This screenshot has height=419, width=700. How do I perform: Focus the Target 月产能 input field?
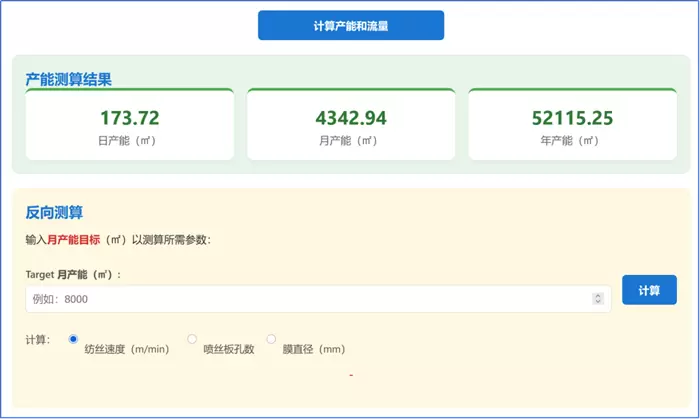coord(300,299)
